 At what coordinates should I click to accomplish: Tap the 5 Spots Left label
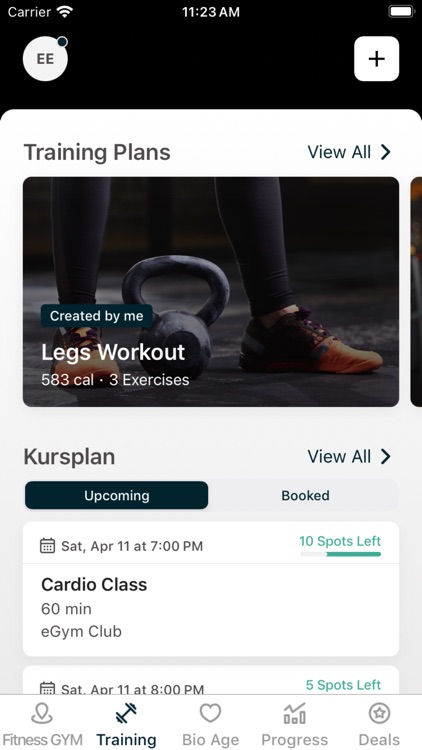point(344,685)
